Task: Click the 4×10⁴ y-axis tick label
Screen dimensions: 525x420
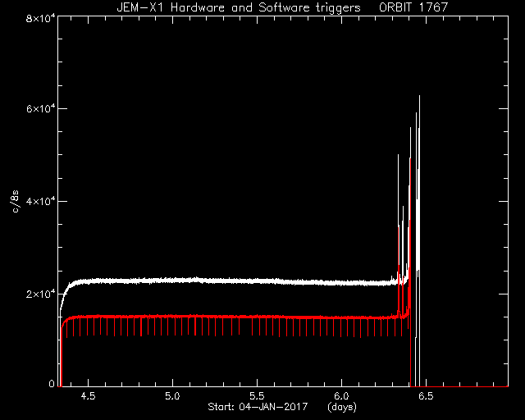Action: pyautogui.click(x=40, y=201)
